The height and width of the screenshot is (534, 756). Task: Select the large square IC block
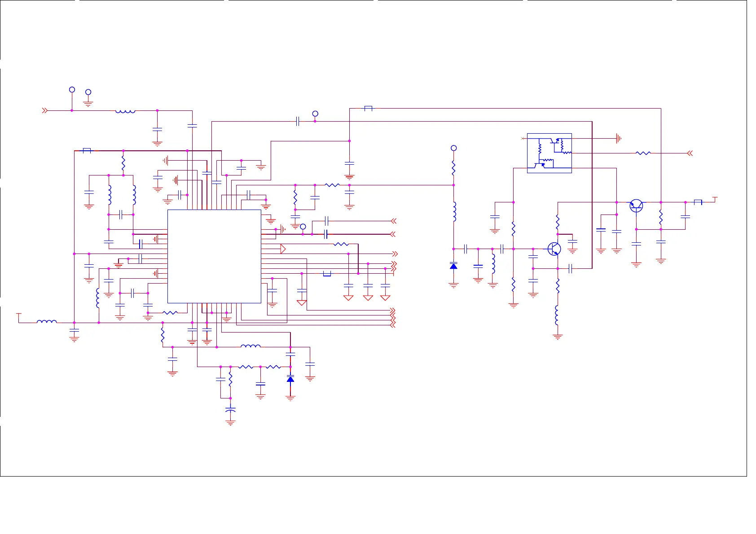214,256
